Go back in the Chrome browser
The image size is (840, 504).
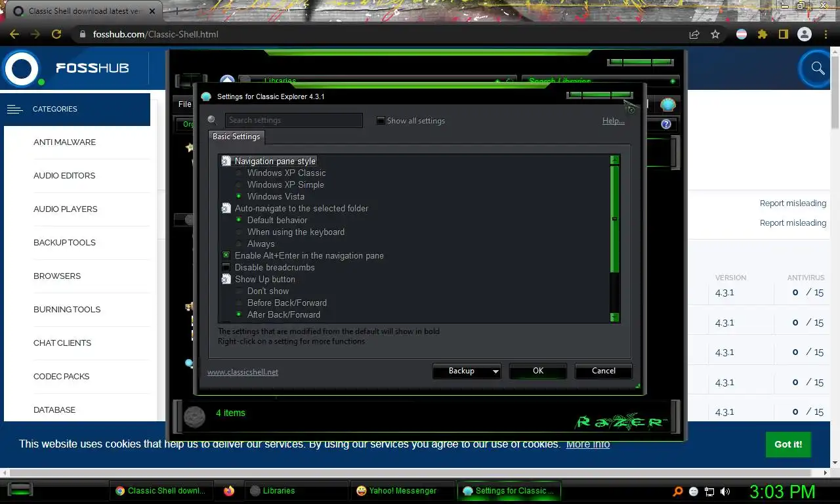[14, 34]
